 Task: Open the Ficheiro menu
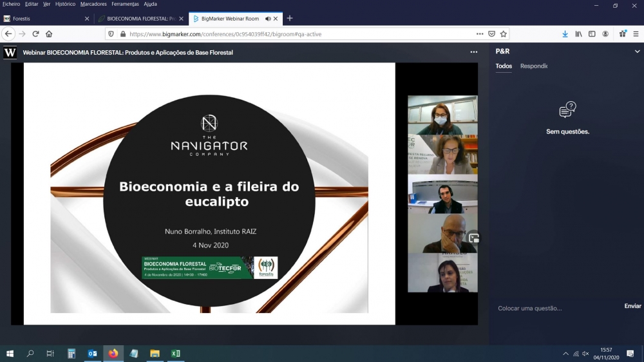[x=11, y=4]
